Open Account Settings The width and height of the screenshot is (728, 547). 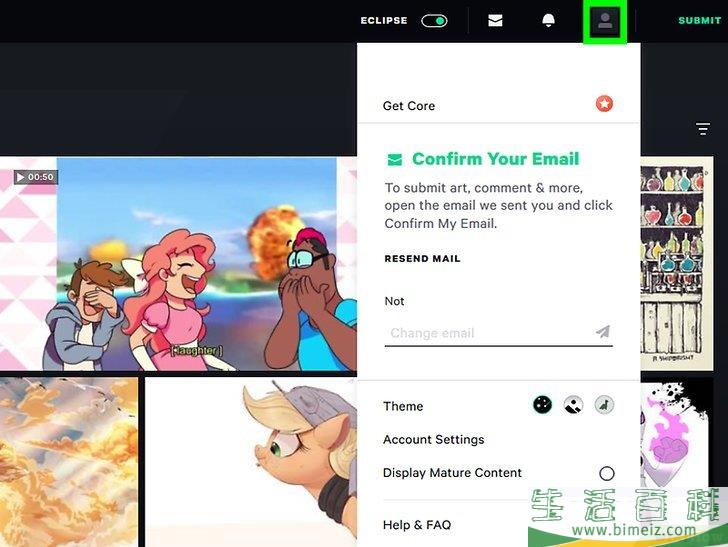[434, 439]
